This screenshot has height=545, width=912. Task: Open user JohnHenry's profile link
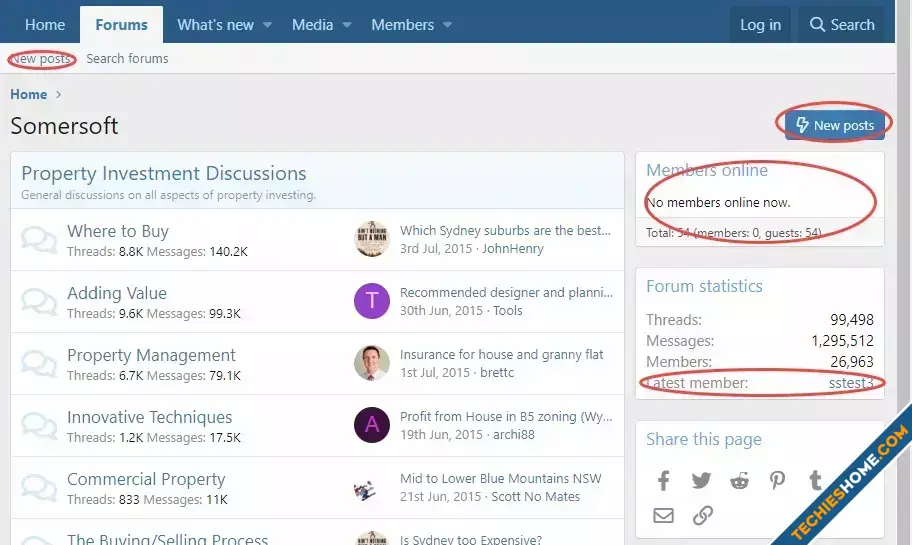(x=512, y=248)
